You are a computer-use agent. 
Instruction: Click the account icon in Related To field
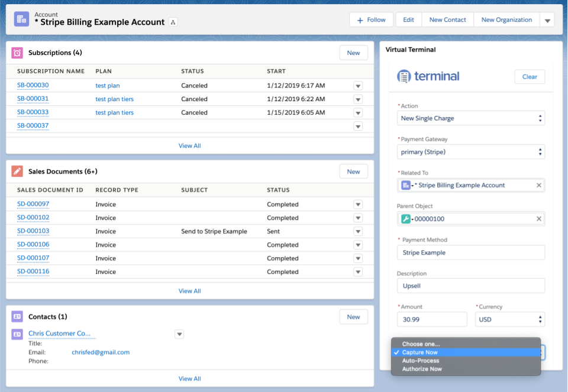tap(406, 185)
